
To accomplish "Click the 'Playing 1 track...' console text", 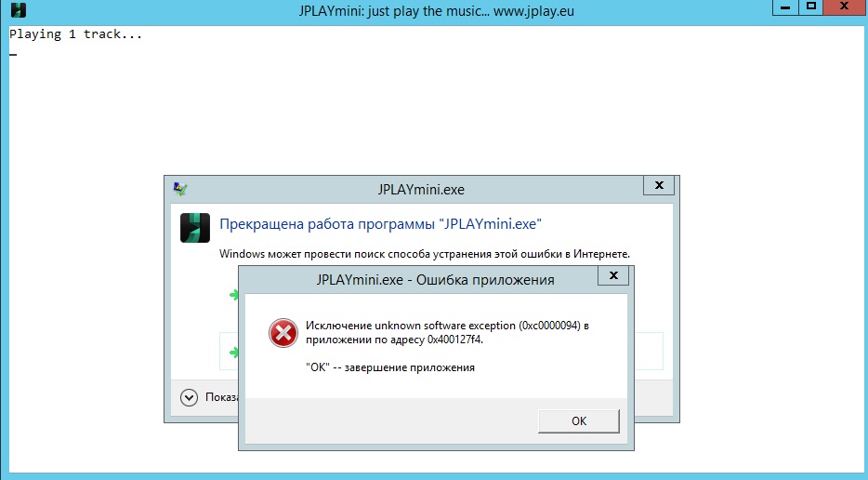I will (75, 34).
